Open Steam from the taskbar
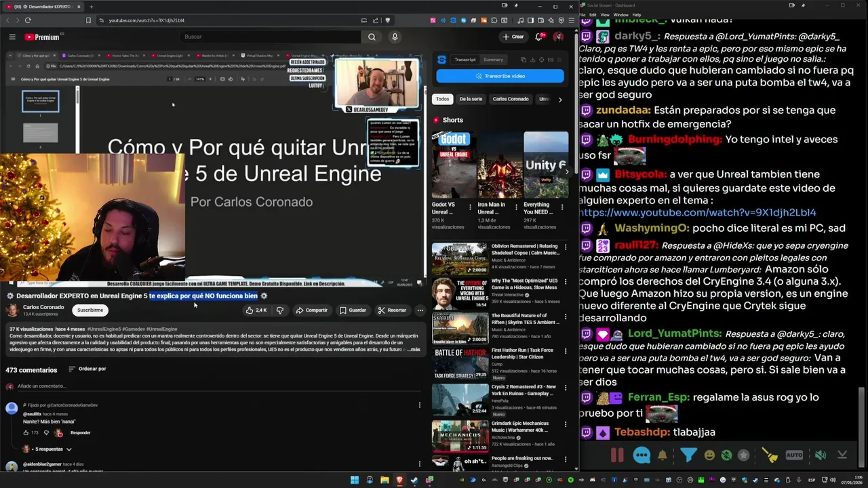Viewport: 868px width, 488px height. (414, 481)
